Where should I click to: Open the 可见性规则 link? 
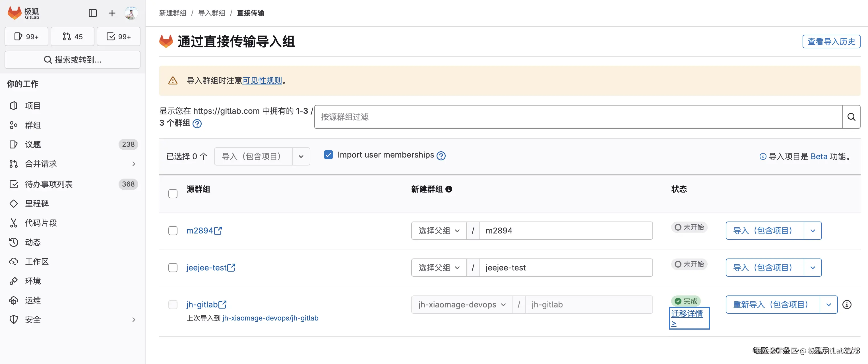262,81
